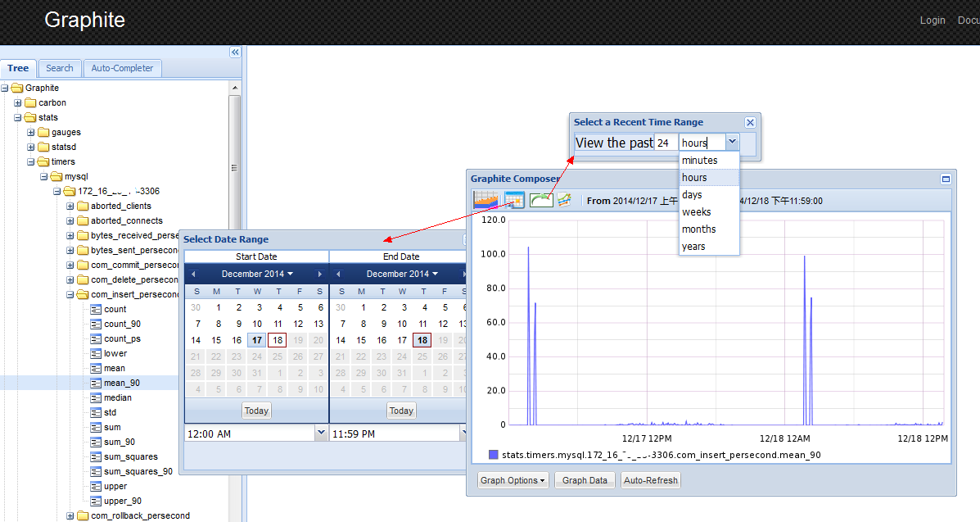Expand the com_delete_persecond folder
The height and width of the screenshot is (522, 980).
(70, 279)
